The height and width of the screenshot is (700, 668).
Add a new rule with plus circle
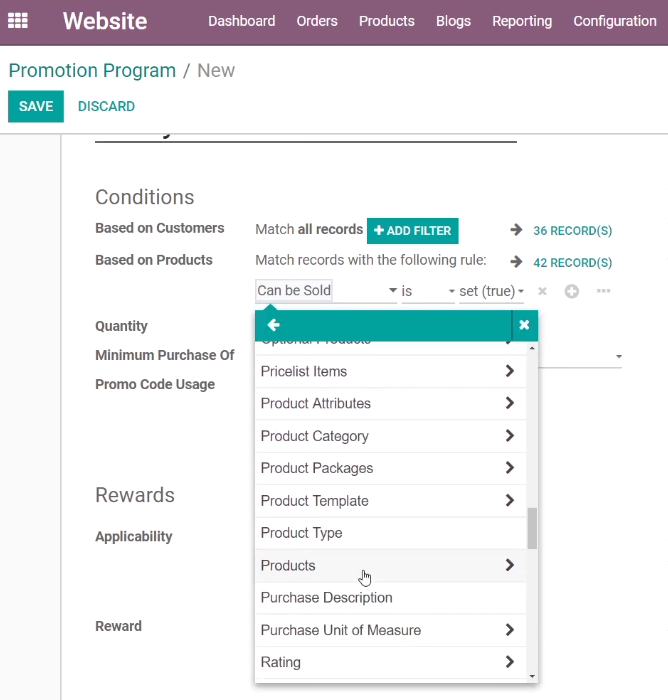coord(572,291)
